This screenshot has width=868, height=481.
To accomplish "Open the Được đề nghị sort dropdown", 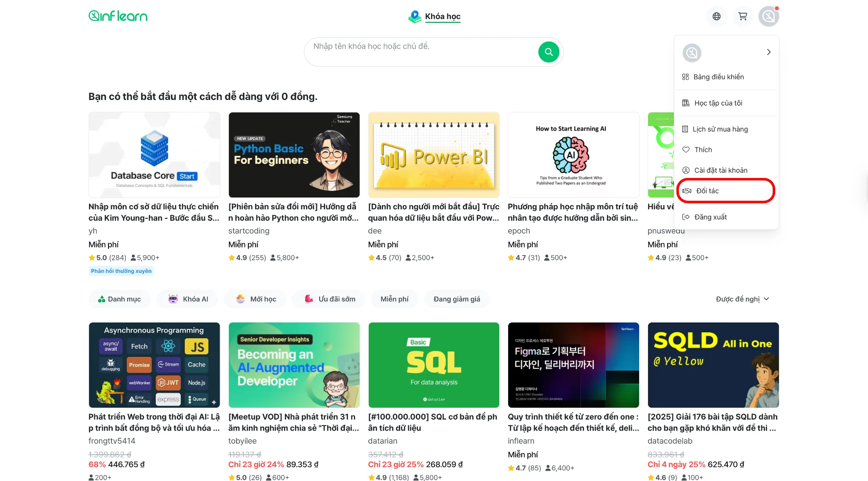I will pos(742,299).
